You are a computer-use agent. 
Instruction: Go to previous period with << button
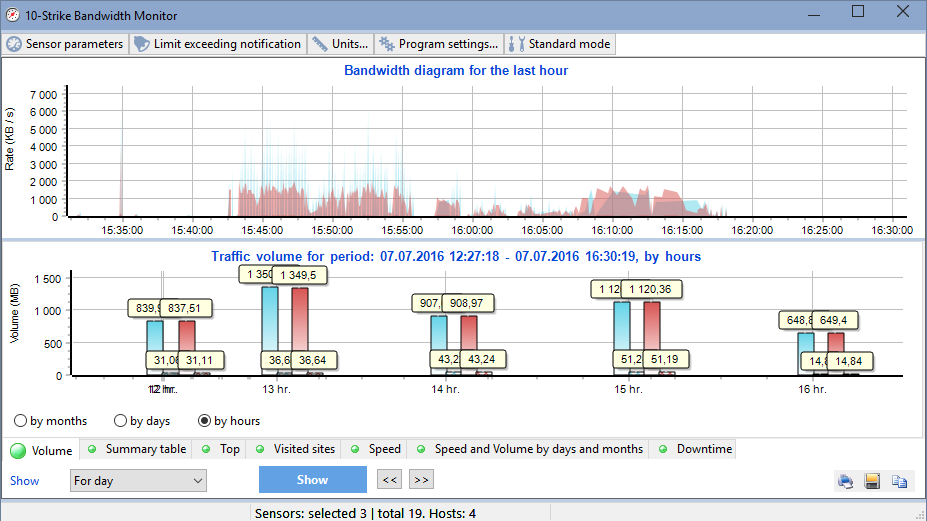[x=390, y=480]
